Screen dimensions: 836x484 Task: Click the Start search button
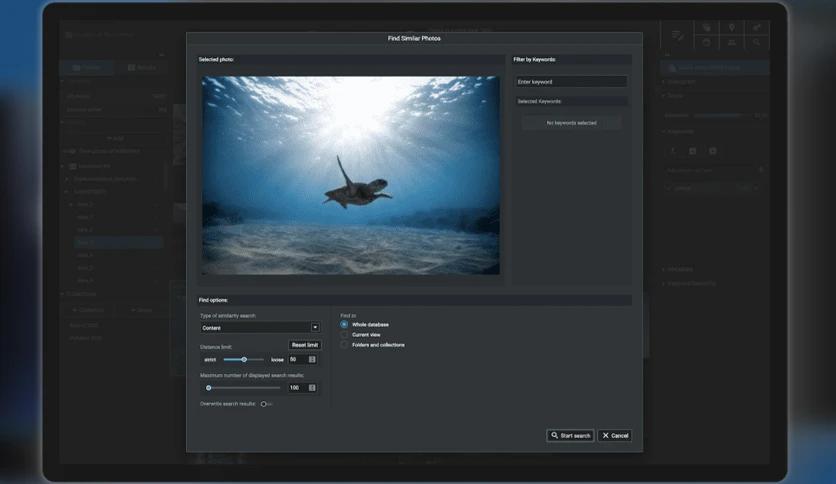click(570, 435)
